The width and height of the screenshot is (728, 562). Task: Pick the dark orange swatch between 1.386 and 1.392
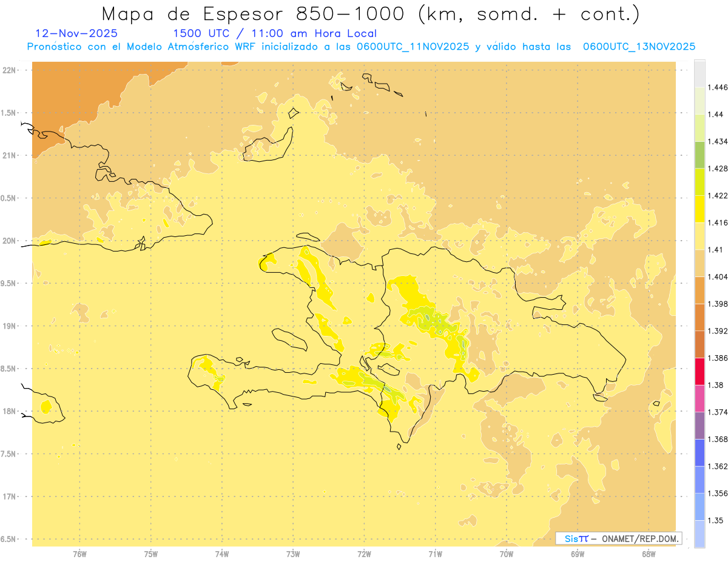pyautogui.click(x=699, y=344)
